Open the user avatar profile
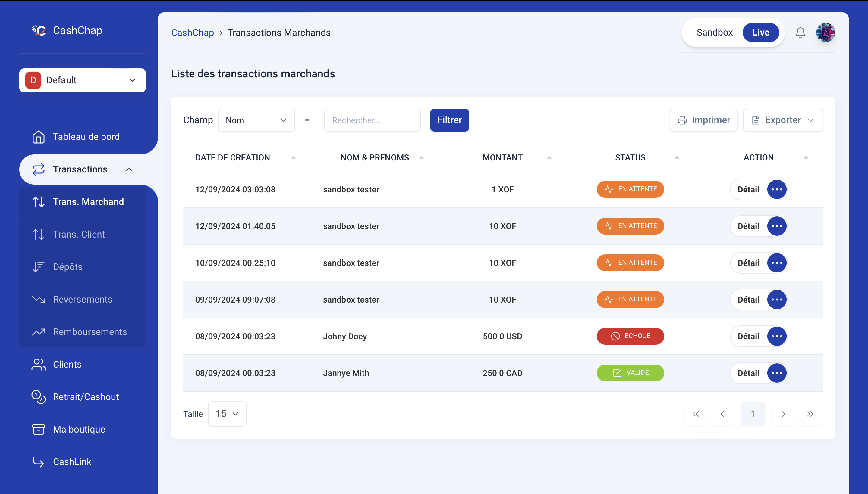Screen dimensions: 868x494 (825, 33)
